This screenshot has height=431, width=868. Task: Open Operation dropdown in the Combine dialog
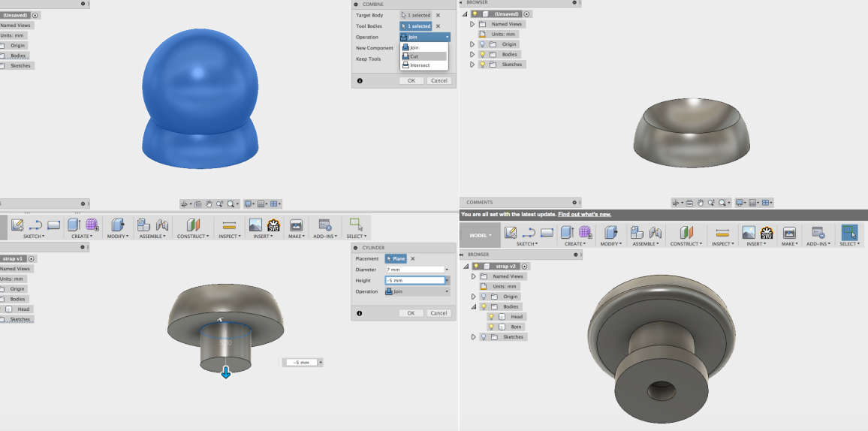424,37
